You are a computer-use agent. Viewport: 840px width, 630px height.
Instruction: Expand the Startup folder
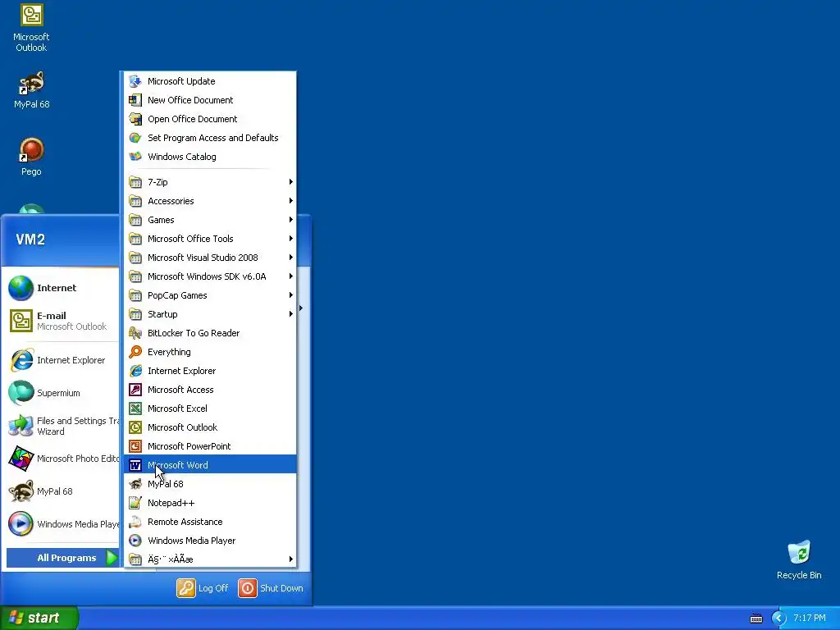209,314
